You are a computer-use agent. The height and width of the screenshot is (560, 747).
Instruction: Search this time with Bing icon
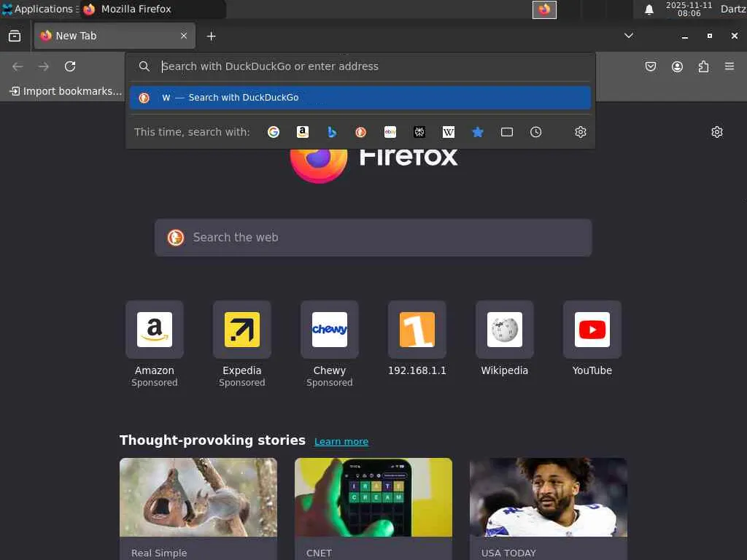[332, 132]
